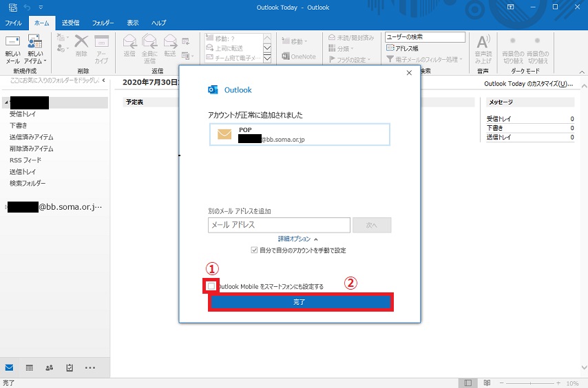Select Deleted Items (削除済みアイテム) folder

[32, 149]
